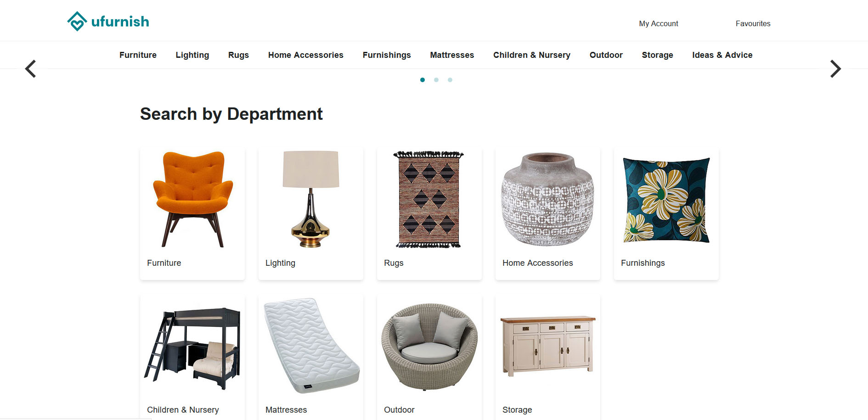Viewport: 868px width, 420px height.
Task: Select the rattan chair Outdoor card
Action: click(429, 357)
